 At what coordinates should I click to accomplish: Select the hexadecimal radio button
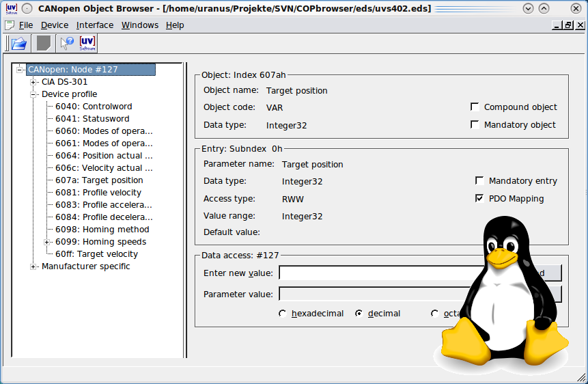283,314
